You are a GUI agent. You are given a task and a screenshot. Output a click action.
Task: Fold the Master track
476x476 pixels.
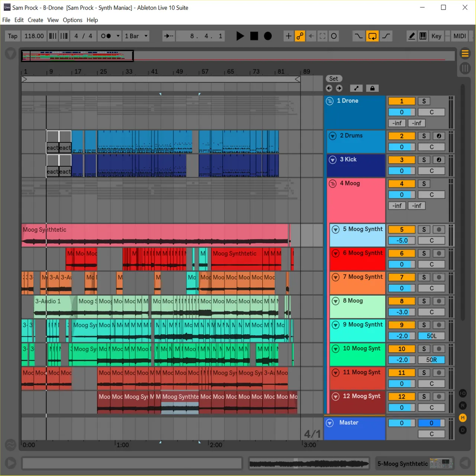pos(330,423)
